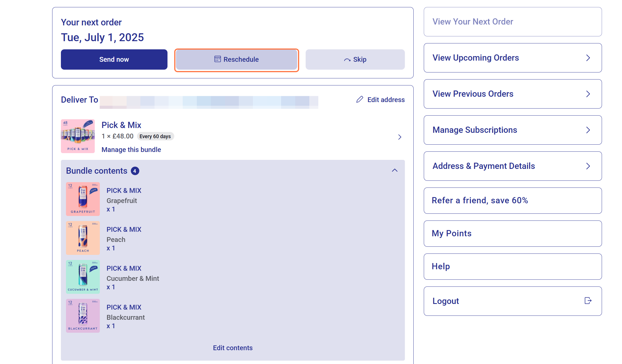This screenshot has width=622, height=364.
Task: Expand Pick & Mix details chevron
Action: [x=400, y=137]
